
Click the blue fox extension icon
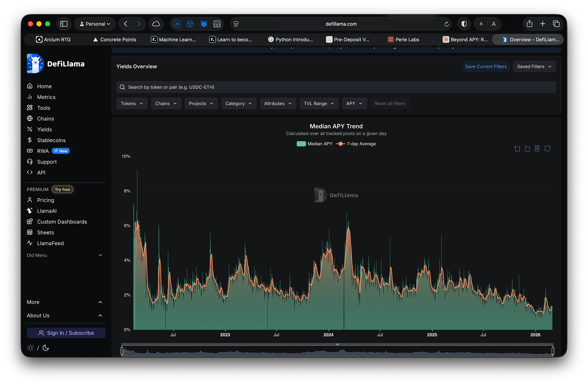[204, 24]
